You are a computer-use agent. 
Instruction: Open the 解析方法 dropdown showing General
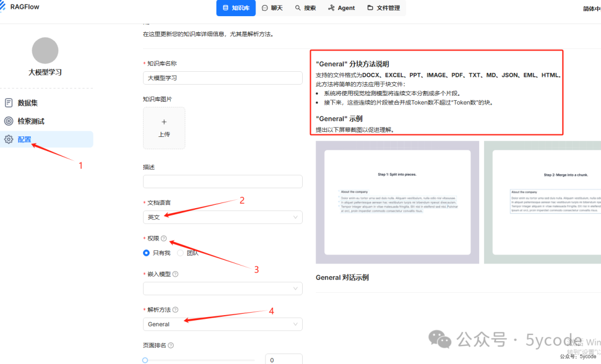coord(223,324)
